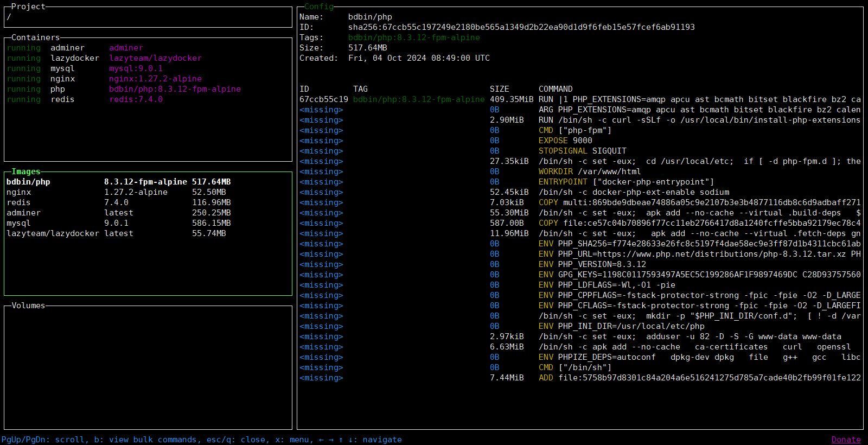Viewport: 868px width, 445px height.
Task: Click the ID column header
Action: [x=304, y=89]
